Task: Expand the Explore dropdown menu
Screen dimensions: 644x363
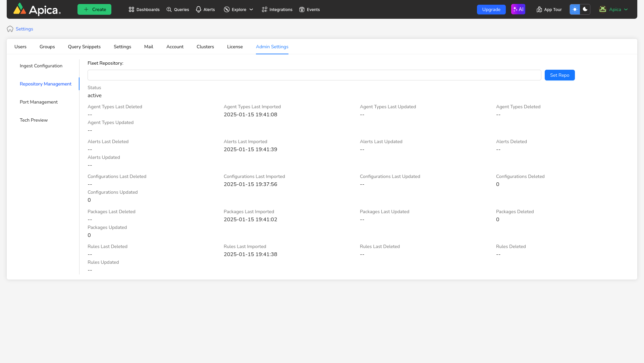Action: [238, 9]
